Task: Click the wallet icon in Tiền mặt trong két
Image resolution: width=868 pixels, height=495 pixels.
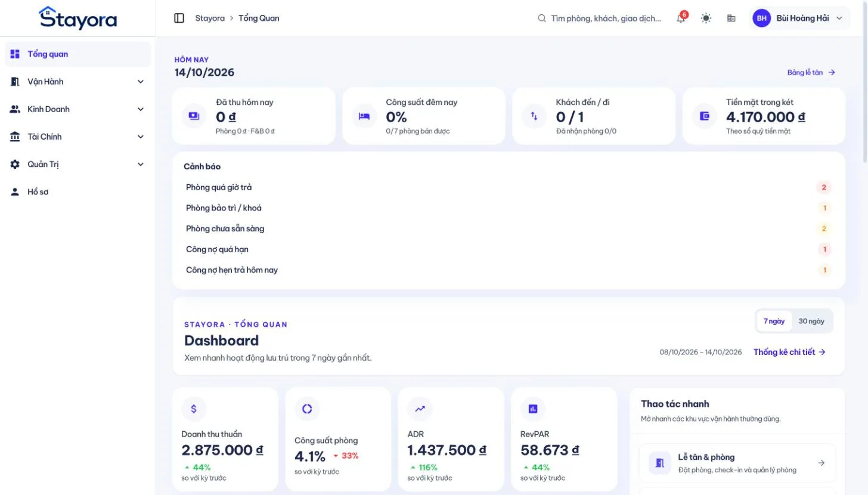Action: (705, 116)
